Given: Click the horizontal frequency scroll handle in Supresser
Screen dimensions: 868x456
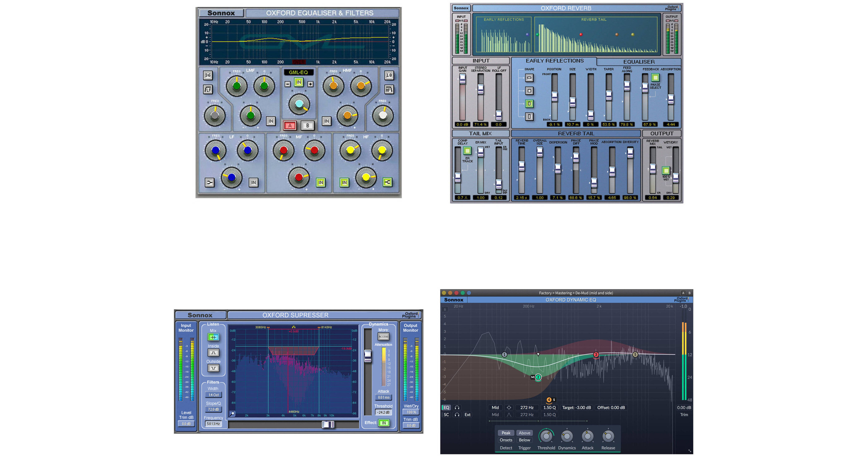Looking at the screenshot, I should 328,425.
